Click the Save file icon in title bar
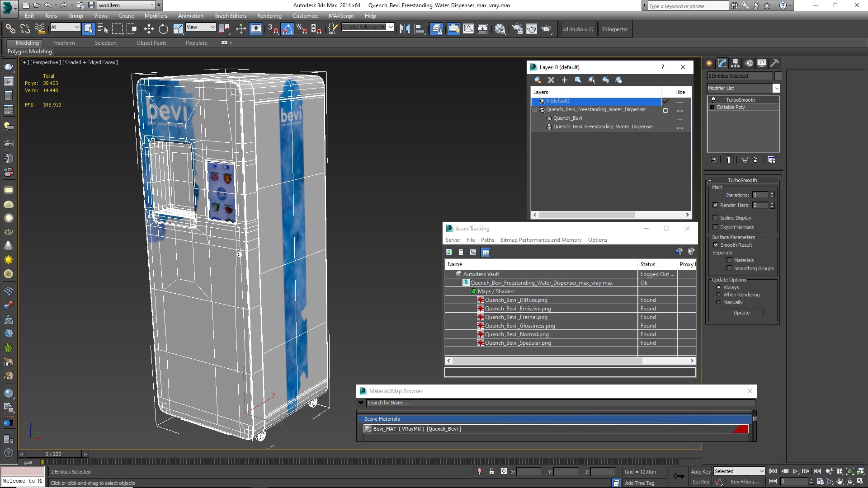Image resolution: width=868 pixels, height=488 pixels. [91, 5]
